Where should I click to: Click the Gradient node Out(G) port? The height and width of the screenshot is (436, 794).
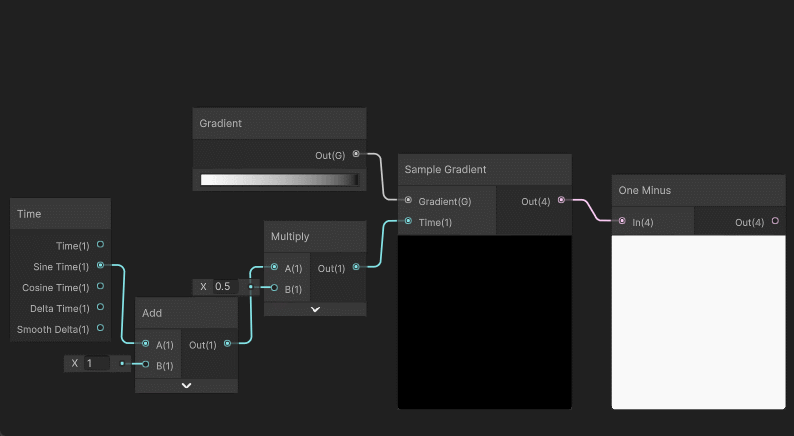coord(356,154)
